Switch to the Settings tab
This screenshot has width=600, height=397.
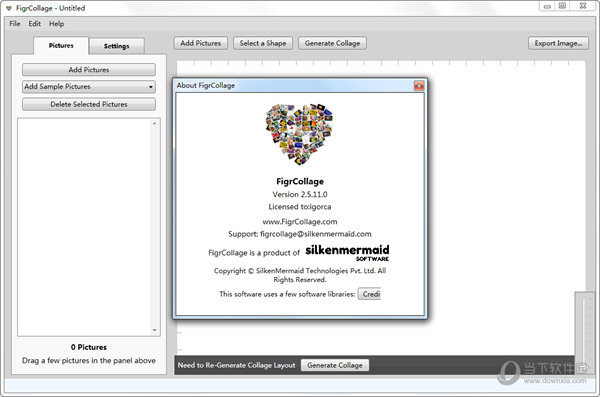116,46
